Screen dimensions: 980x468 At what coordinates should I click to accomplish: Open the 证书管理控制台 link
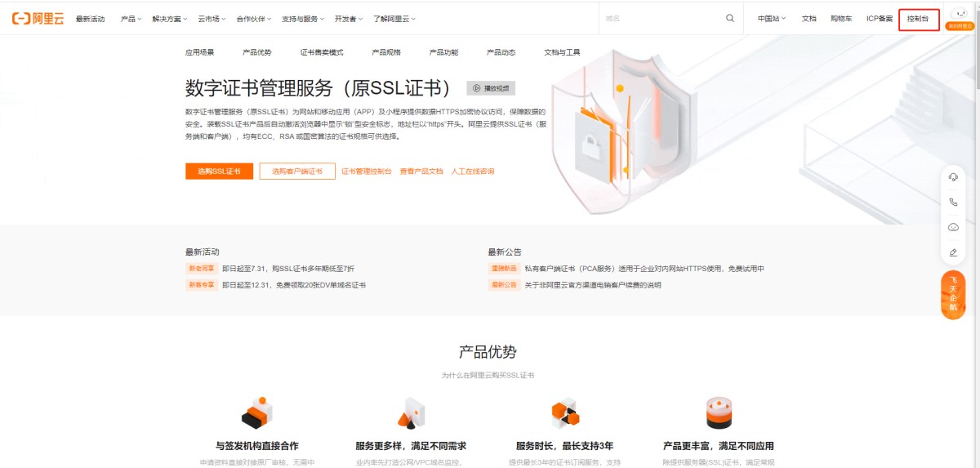pyautogui.click(x=366, y=172)
